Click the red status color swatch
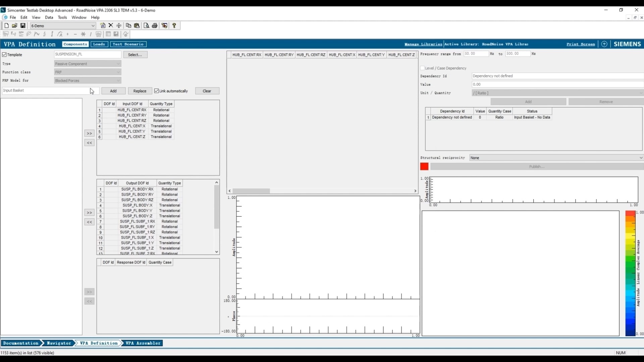Image resolution: width=644 pixels, height=362 pixels. click(x=424, y=166)
